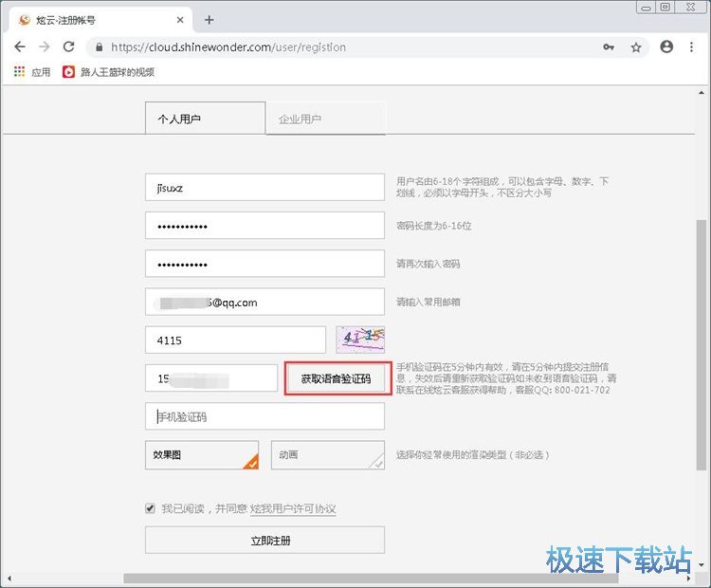
Task: Click the username field containing jisuxz
Action: point(264,188)
